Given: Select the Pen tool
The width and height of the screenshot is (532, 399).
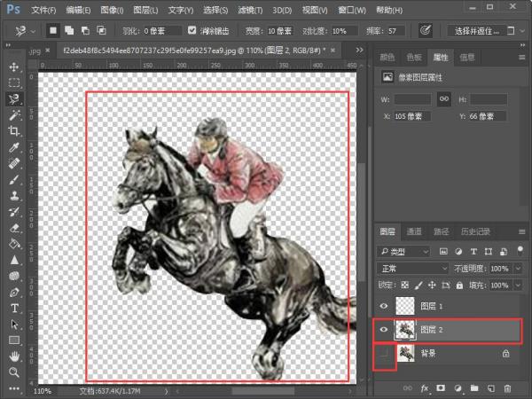Looking at the screenshot, I should [14, 292].
